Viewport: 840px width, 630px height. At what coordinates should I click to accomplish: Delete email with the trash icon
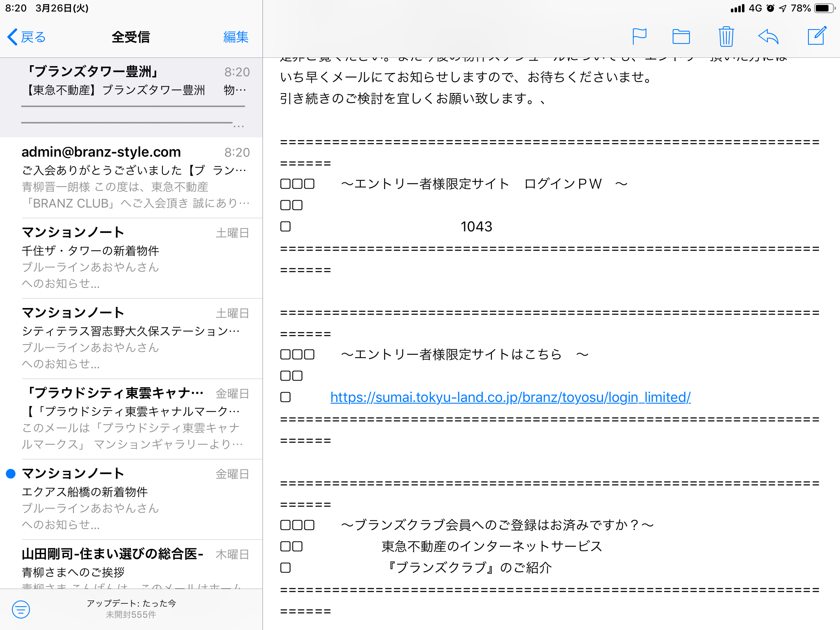click(x=726, y=37)
